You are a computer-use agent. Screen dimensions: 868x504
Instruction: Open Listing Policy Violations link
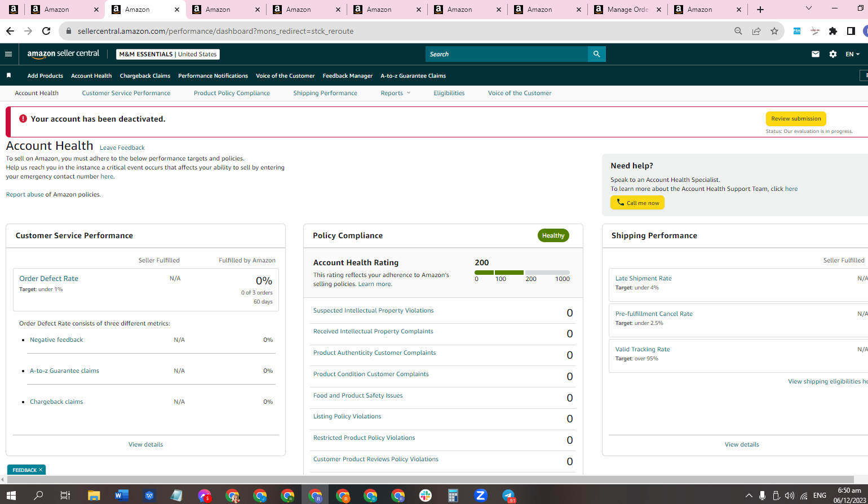tap(347, 416)
